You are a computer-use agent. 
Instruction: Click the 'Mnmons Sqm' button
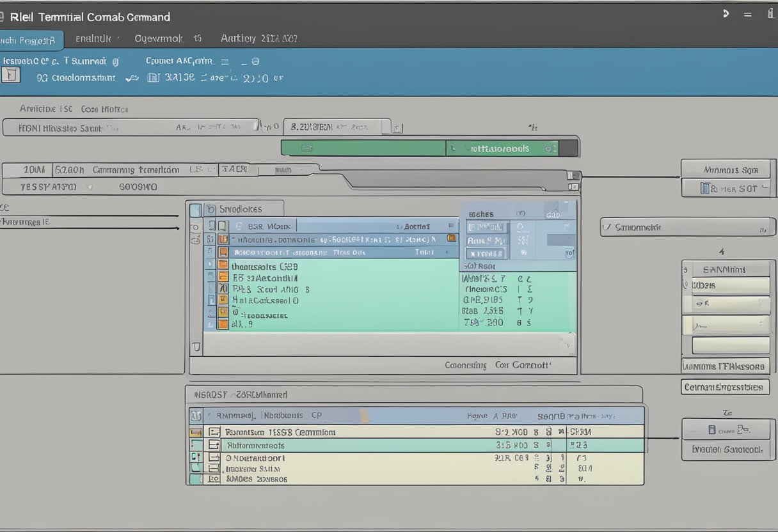(x=725, y=170)
